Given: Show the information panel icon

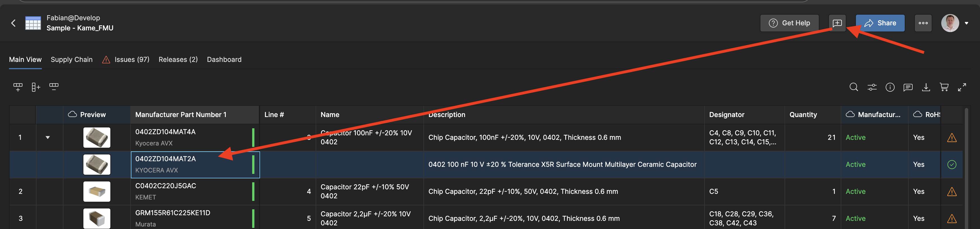Looking at the screenshot, I should [890, 87].
